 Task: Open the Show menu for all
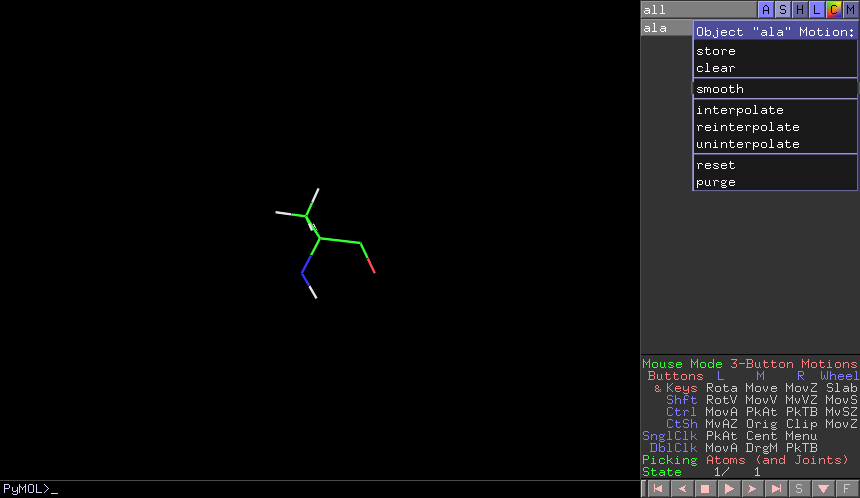coord(783,9)
